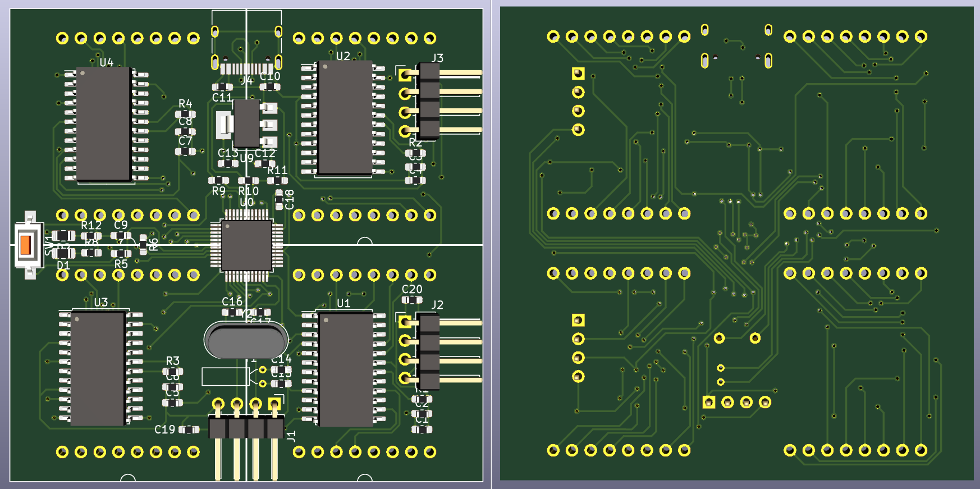
Task: Click the C18 capacitor
Action: pos(279,199)
